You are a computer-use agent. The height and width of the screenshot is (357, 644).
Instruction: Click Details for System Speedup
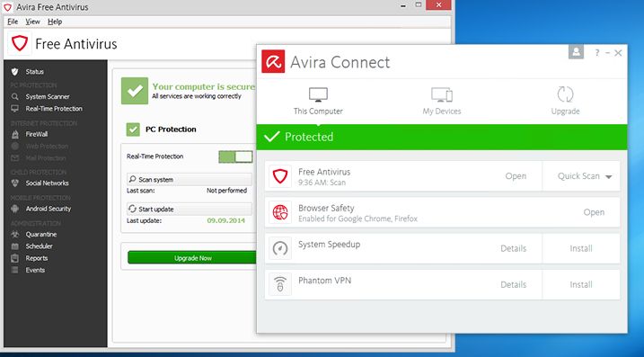[x=514, y=248]
